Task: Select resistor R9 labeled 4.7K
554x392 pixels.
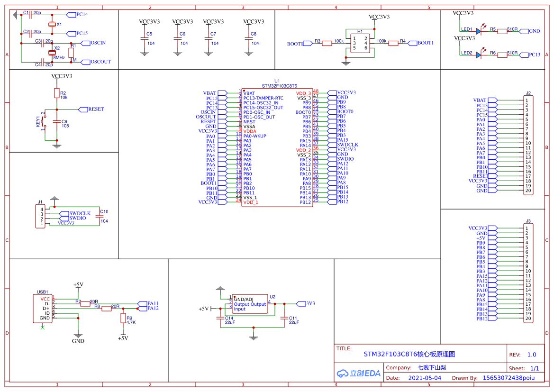Action: tap(122, 319)
